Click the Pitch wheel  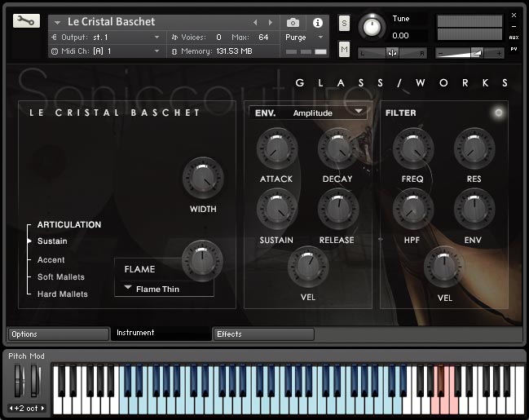click(x=20, y=382)
